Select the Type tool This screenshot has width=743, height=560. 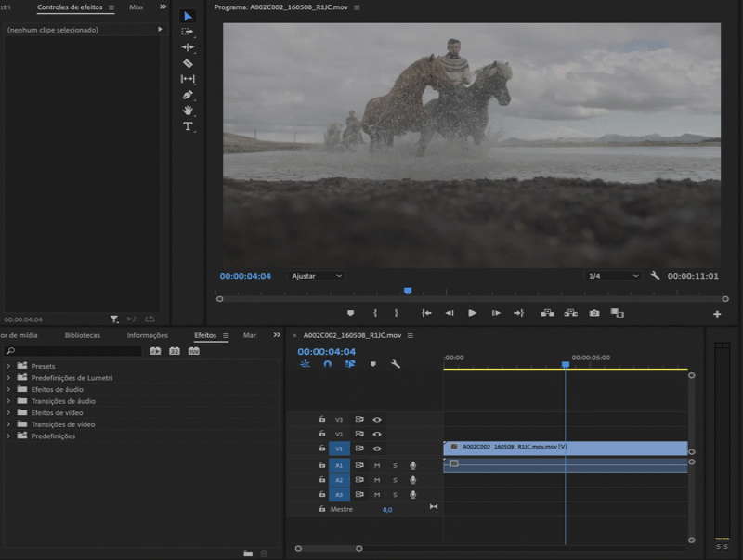tap(188, 126)
